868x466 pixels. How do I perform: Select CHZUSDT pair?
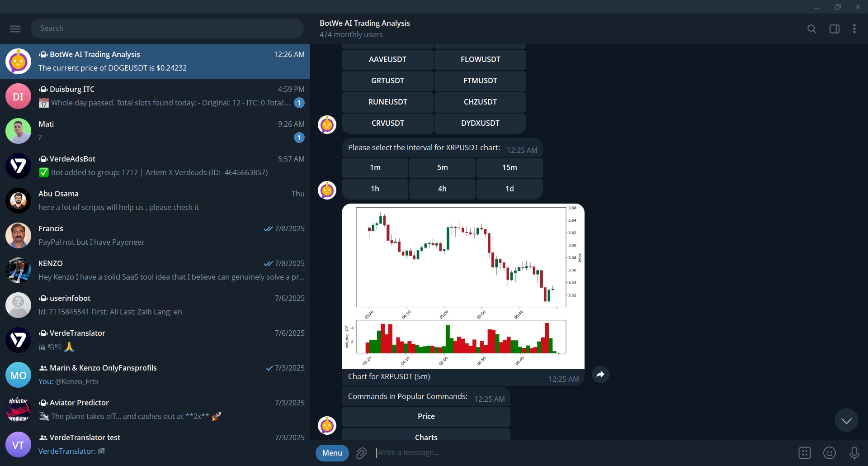point(480,102)
